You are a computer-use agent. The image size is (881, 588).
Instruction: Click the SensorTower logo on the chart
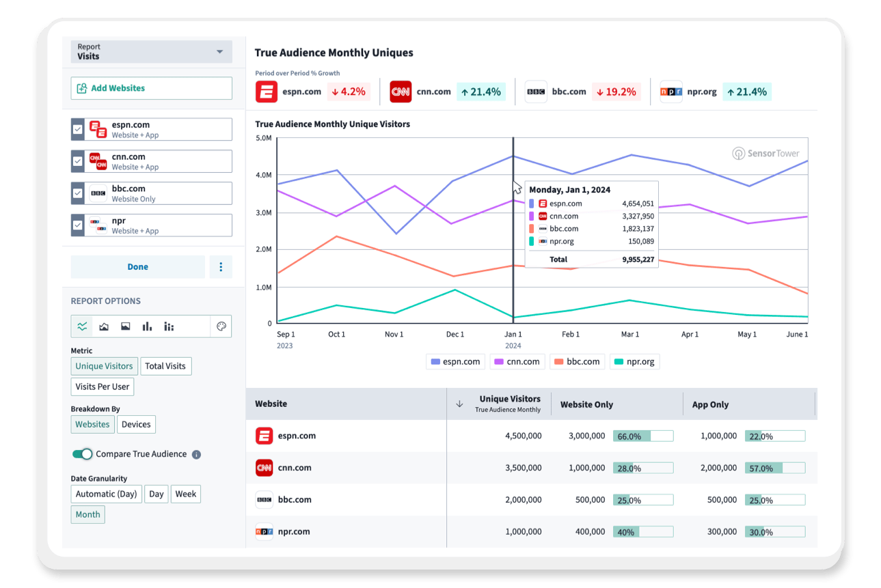coord(766,153)
